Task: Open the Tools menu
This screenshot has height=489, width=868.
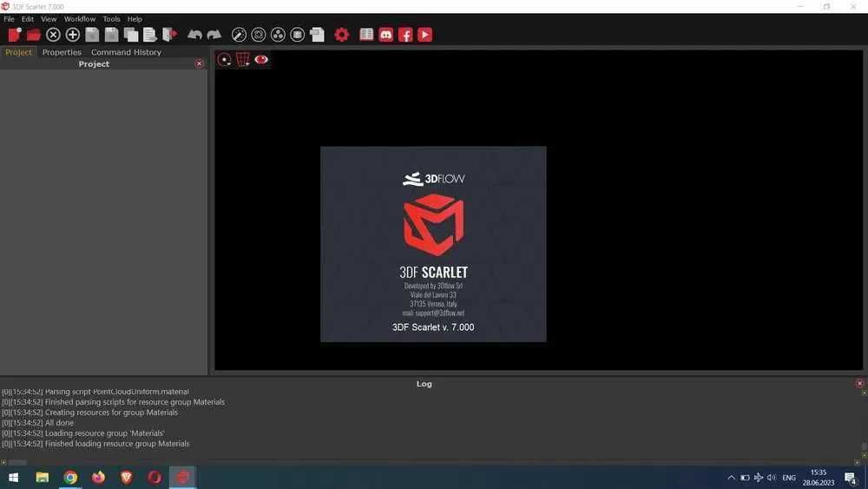Action: point(111,19)
